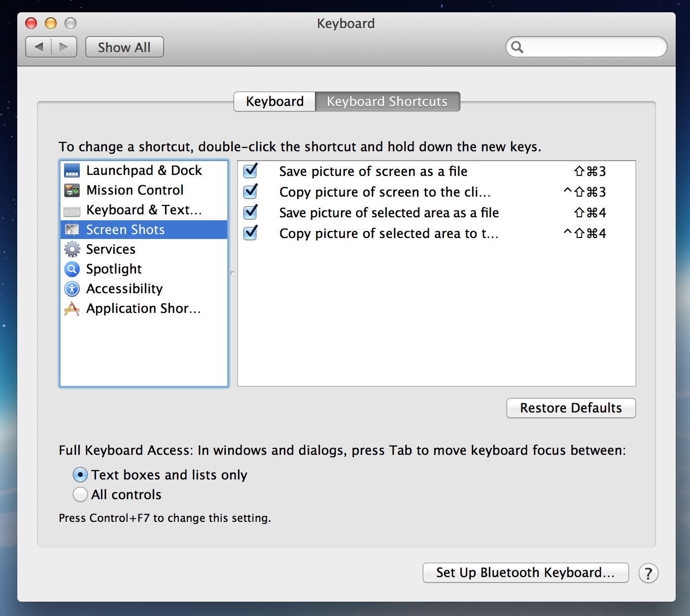Click the Spotlight magnifier icon in list
Image resolution: width=690 pixels, height=616 pixels.
(72, 269)
